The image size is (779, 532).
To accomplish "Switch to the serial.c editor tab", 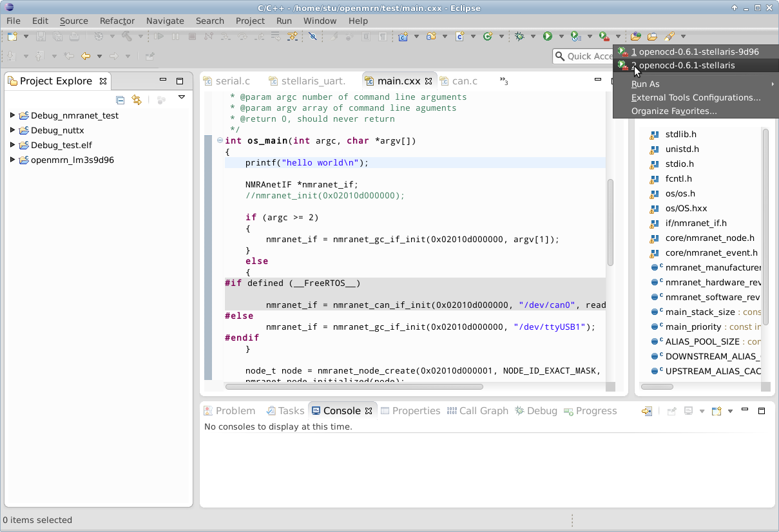I will click(x=233, y=81).
